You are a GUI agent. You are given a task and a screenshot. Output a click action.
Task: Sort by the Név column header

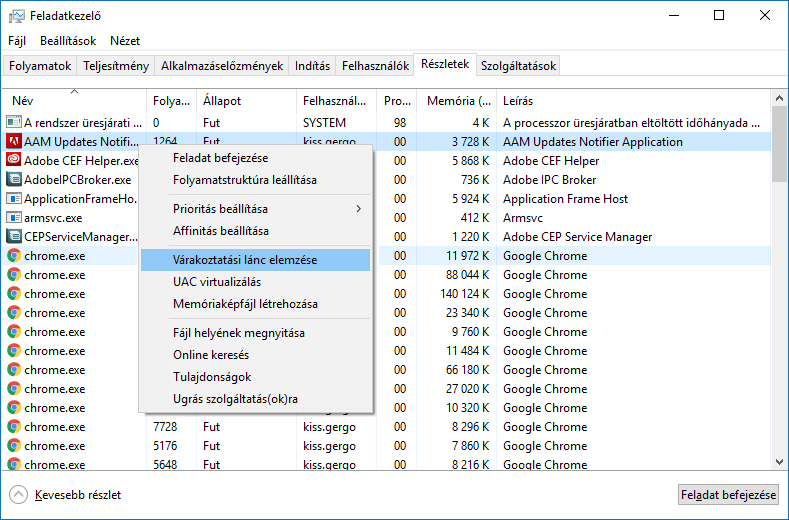click(24, 101)
